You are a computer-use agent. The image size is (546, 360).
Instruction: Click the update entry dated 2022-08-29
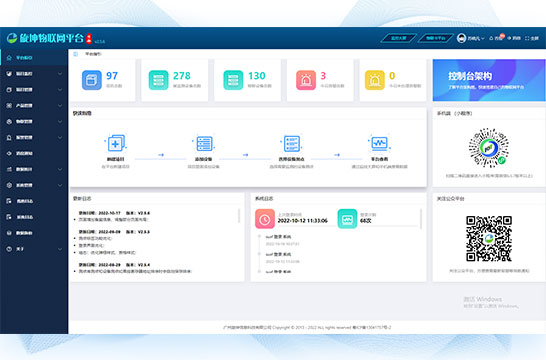point(114,265)
